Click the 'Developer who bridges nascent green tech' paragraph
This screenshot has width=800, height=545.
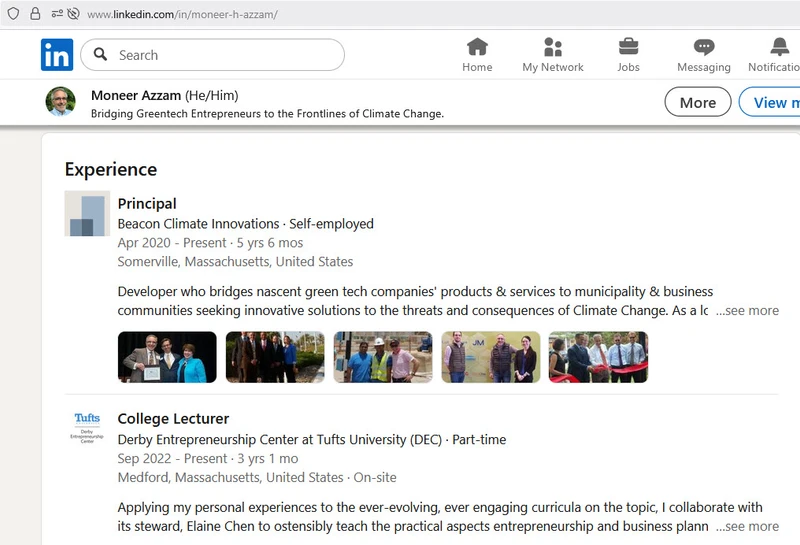click(x=415, y=301)
